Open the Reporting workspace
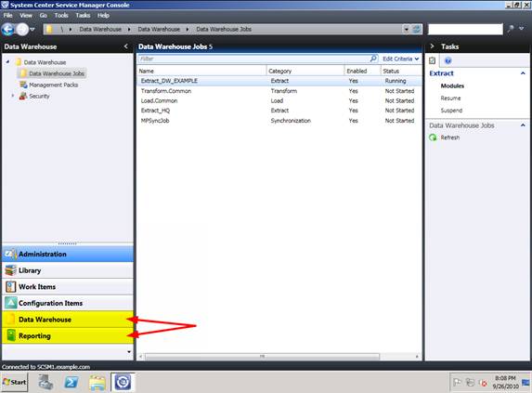This screenshot has height=393, width=532. (x=68, y=335)
